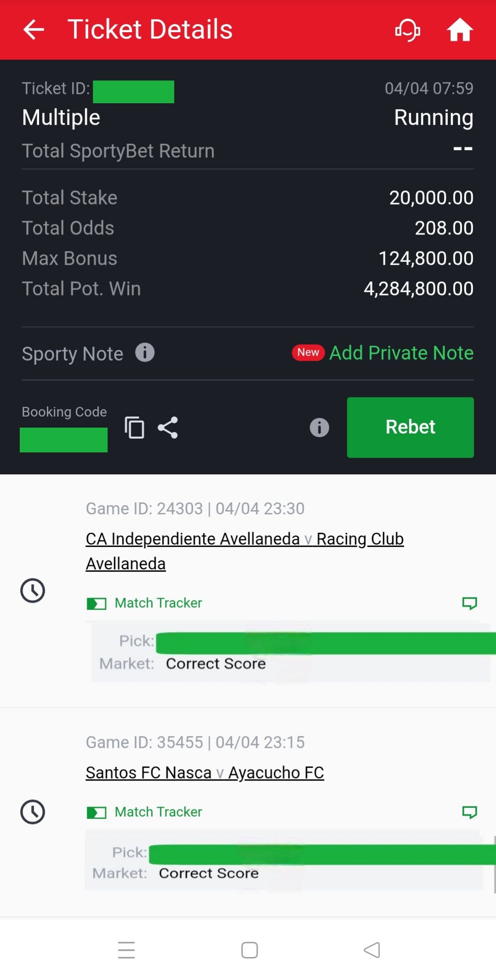Tap clock status icon for Santos match

pos(33,812)
